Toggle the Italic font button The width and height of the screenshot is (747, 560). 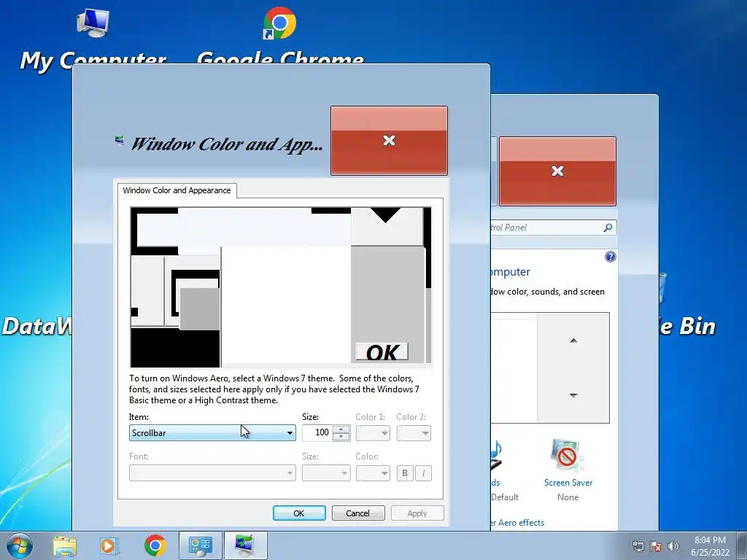423,472
